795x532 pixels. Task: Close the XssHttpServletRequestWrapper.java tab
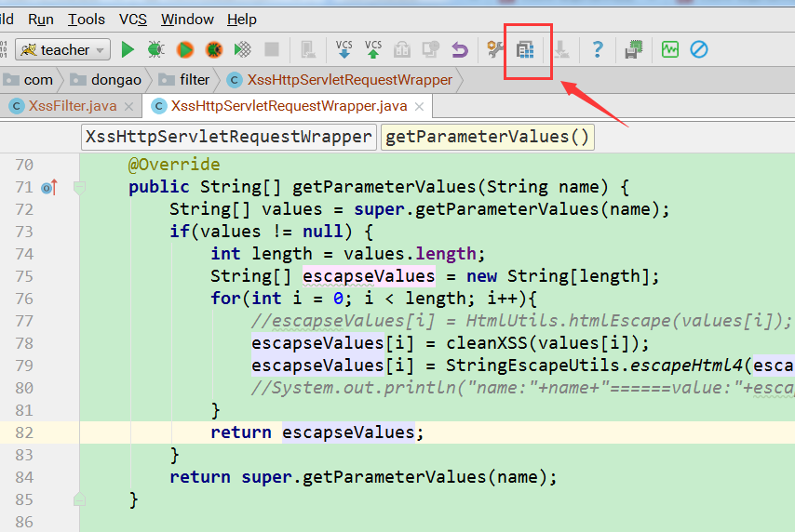click(419, 106)
